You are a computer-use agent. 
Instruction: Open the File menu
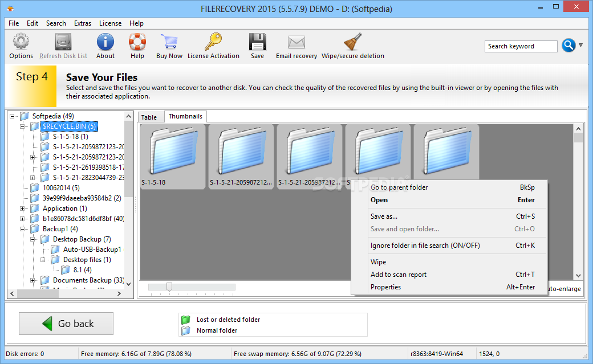[x=14, y=23]
